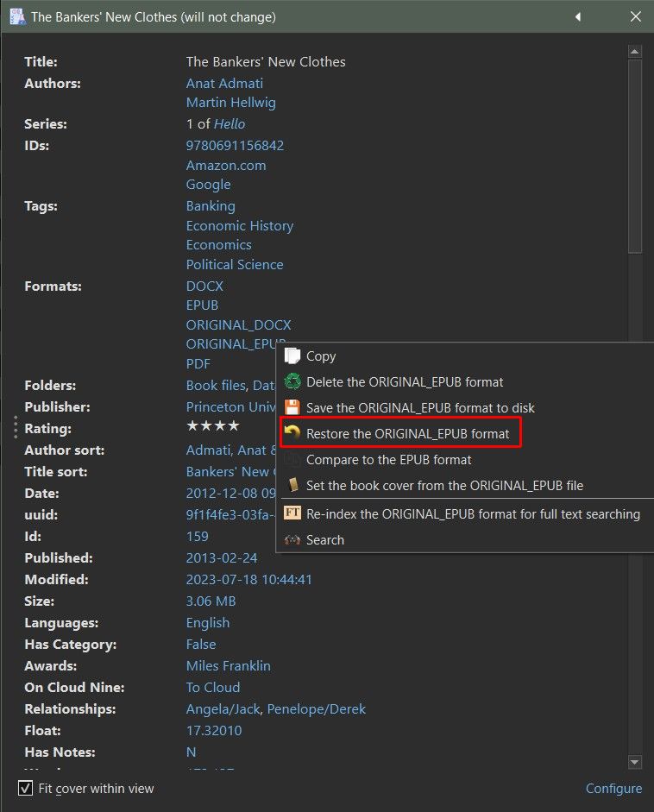Open the EPUB format link
The image size is (654, 812).
click(203, 305)
